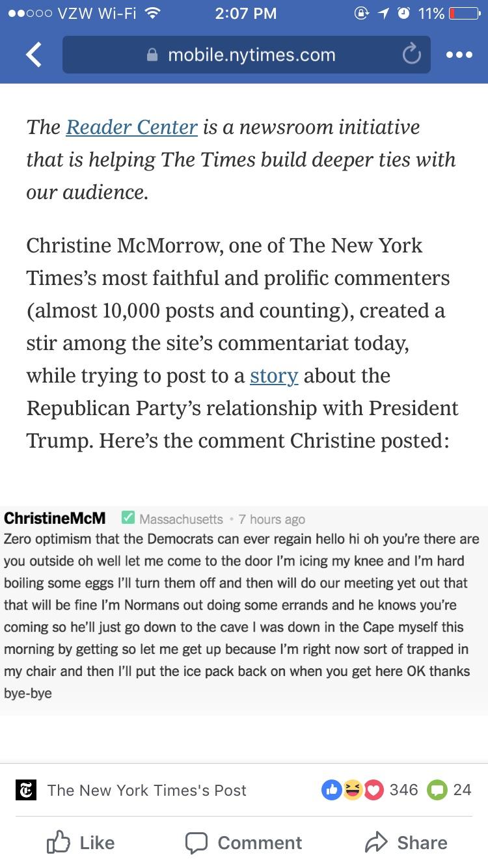488x868 pixels.
Task: Tap the 346 reactions count
Action: (403, 790)
